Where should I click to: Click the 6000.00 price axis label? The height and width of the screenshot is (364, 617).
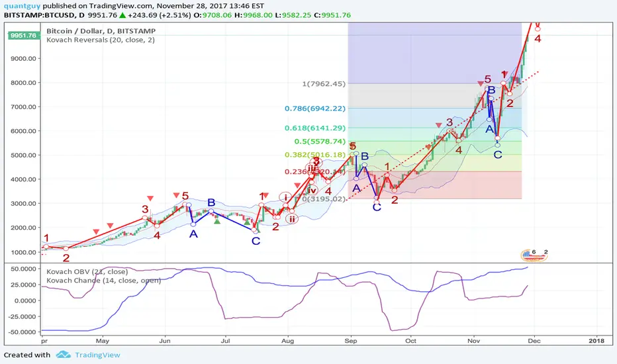24,131
